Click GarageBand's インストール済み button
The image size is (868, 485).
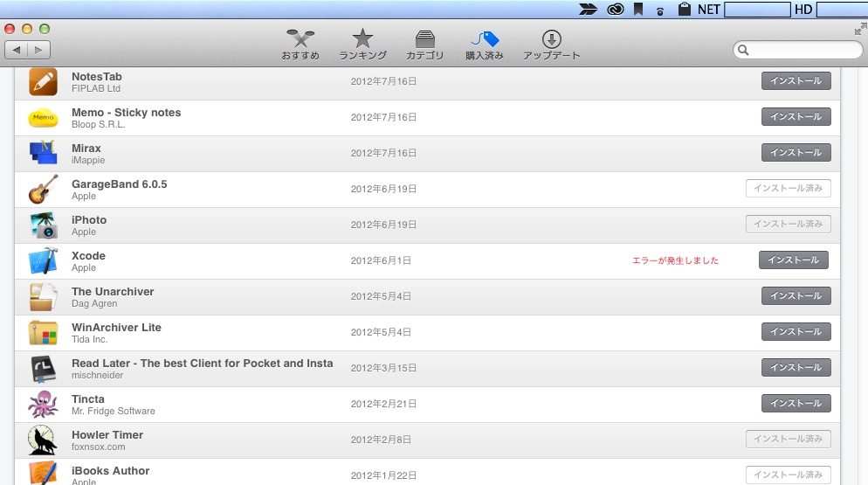(x=789, y=189)
